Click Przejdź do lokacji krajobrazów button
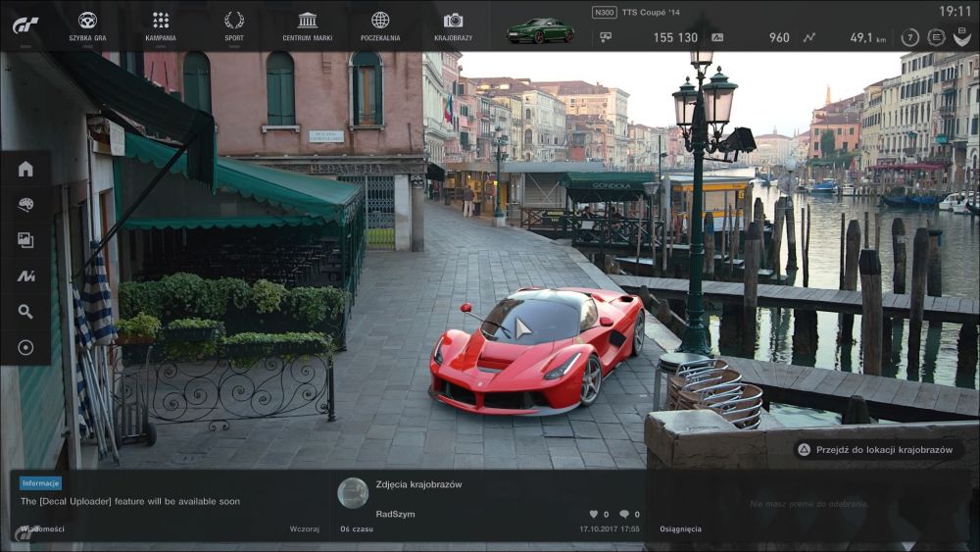This screenshot has height=552, width=980. (x=877, y=449)
